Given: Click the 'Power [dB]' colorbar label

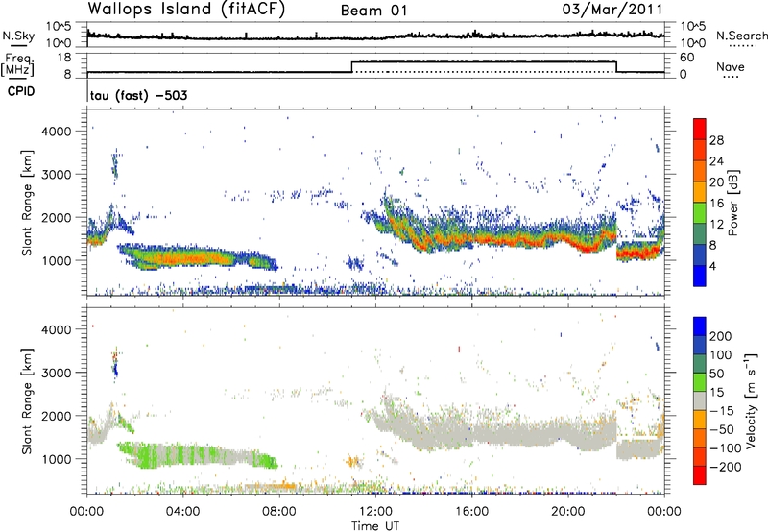Looking at the screenshot, I should pos(732,203).
